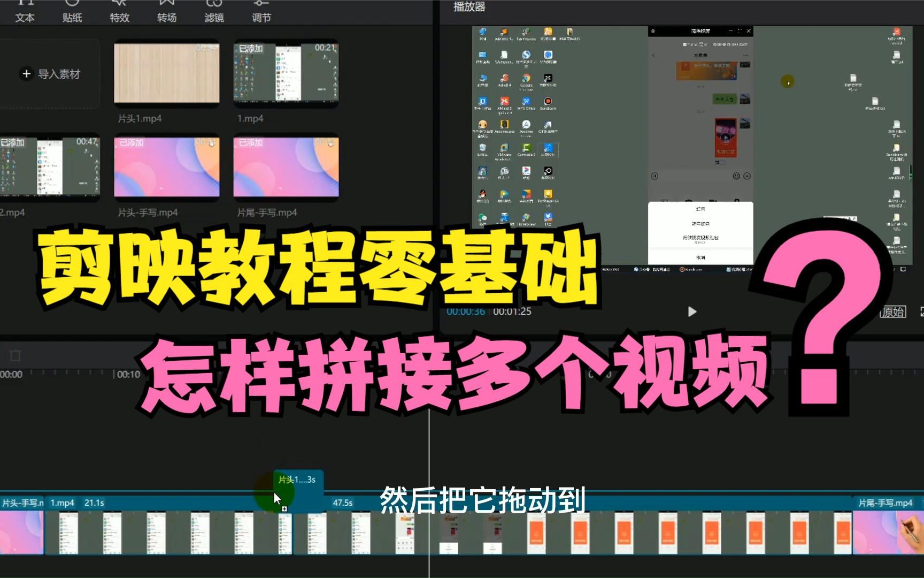
Task: Click the dragged 片头1...3s clip label
Action: pyautogui.click(x=298, y=480)
